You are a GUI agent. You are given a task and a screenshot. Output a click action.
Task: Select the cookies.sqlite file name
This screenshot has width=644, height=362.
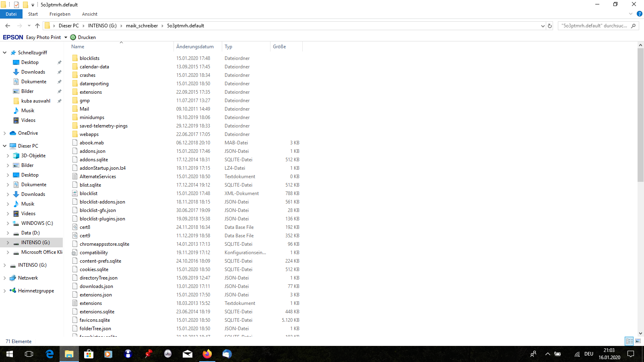pyautogui.click(x=94, y=269)
